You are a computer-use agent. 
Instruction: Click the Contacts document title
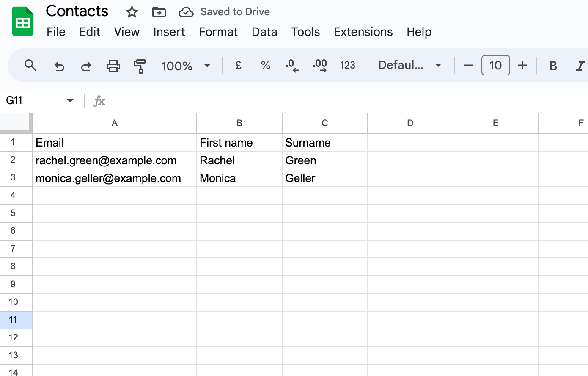pos(77,11)
